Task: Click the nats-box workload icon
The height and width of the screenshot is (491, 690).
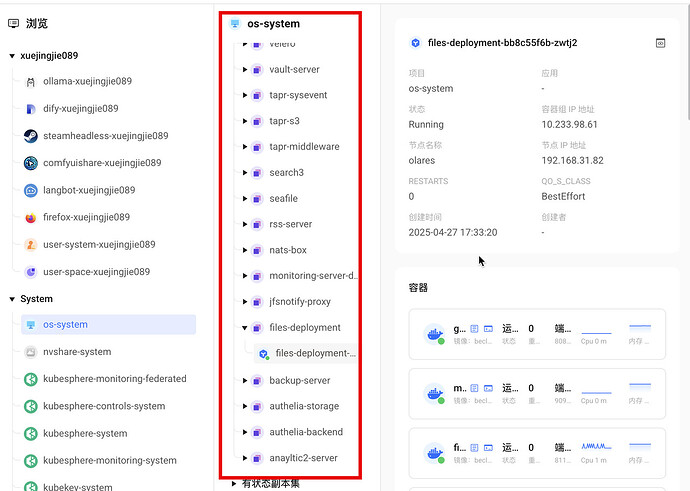Action: pos(257,250)
